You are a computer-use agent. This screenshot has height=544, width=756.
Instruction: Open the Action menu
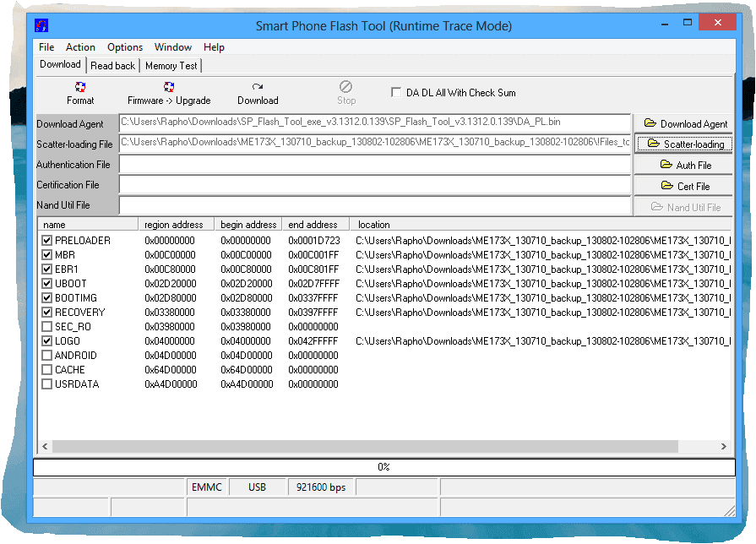(80, 47)
